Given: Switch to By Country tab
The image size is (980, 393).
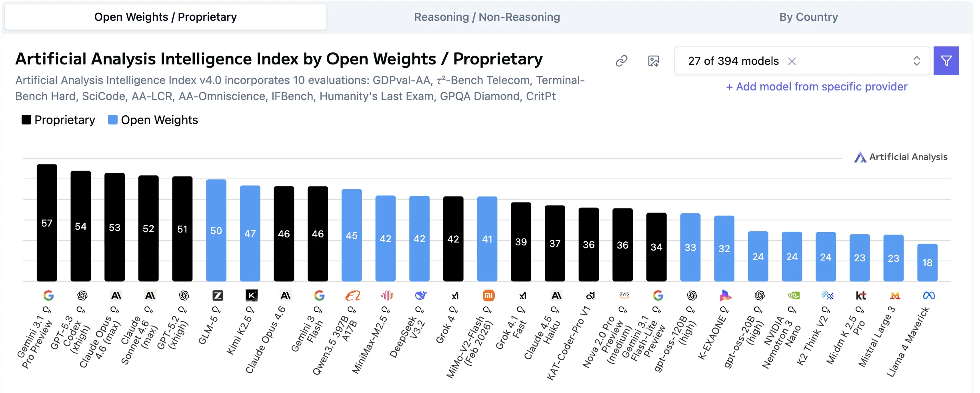Looking at the screenshot, I should [808, 17].
